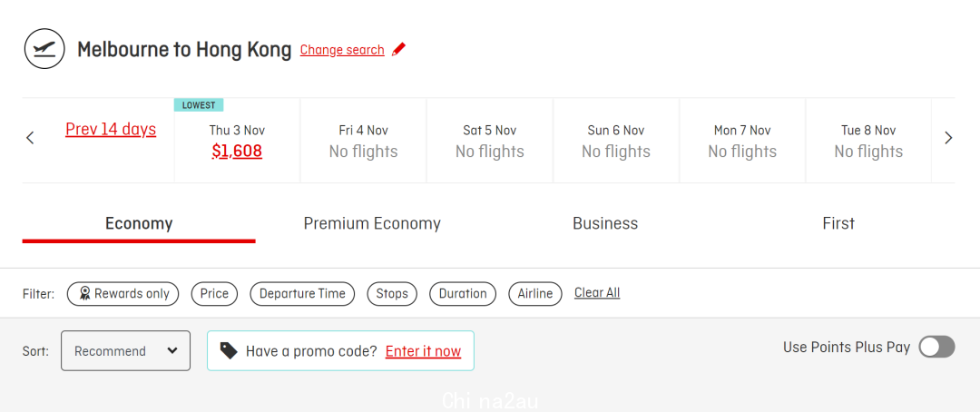980x412 pixels.
Task: Switch to the Premium Economy tab
Action: click(x=372, y=224)
